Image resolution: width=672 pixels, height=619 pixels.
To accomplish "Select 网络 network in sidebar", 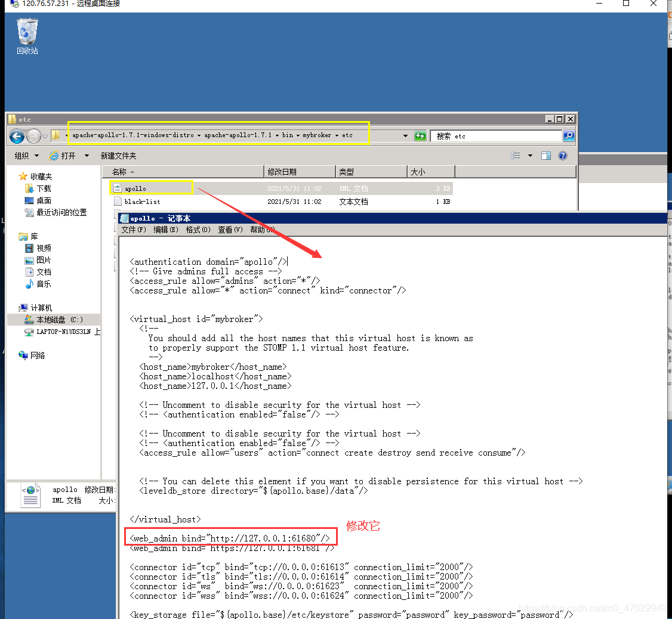I will coord(32,355).
